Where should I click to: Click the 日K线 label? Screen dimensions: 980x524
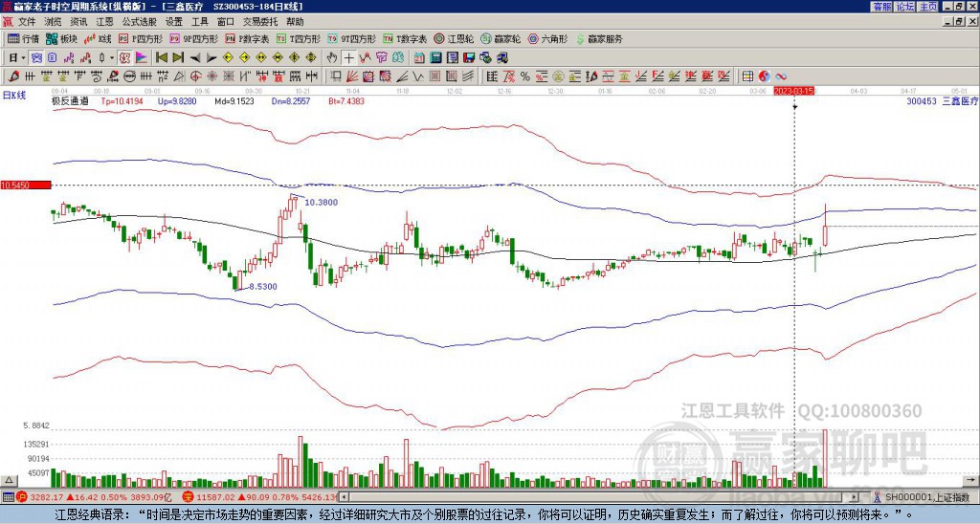click(14, 96)
